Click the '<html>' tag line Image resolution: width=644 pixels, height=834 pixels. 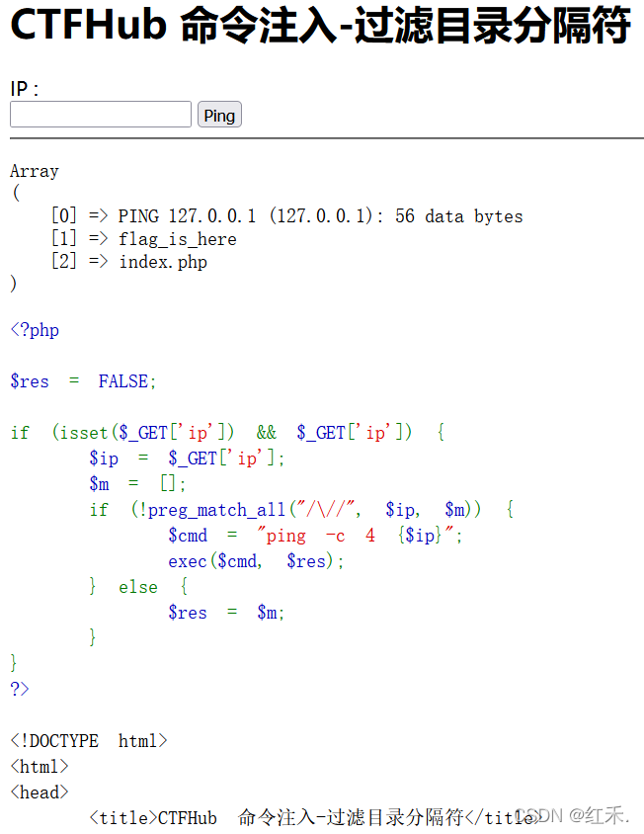click(x=40, y=767)
